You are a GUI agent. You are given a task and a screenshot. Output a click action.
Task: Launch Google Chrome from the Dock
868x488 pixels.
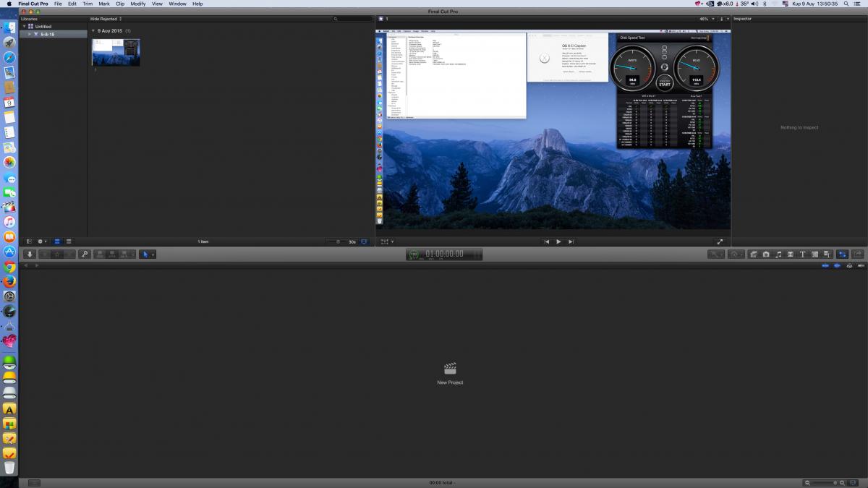pos(9,267)
